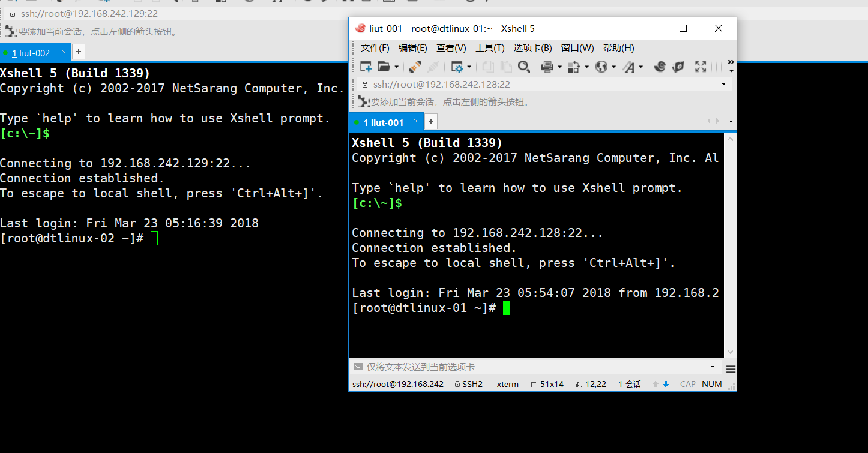Image resolution: width=868 pixels, height=453 pixels.
Task: Click the toolbar overflow chevron
Action: pos(731,62)
